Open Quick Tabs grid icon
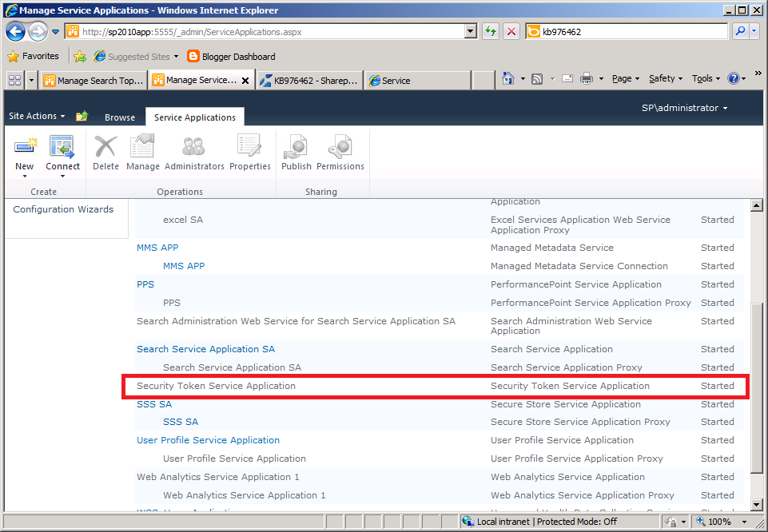 coord(14,80)
